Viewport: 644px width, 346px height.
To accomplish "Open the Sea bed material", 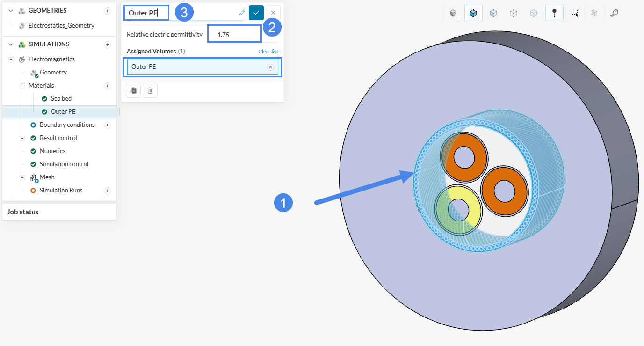I will click(61, 99).
